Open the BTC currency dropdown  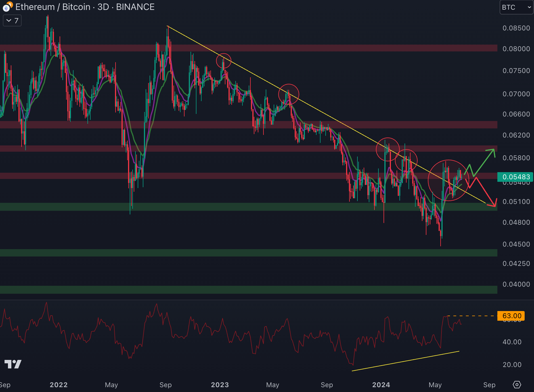tap(516, 7)
